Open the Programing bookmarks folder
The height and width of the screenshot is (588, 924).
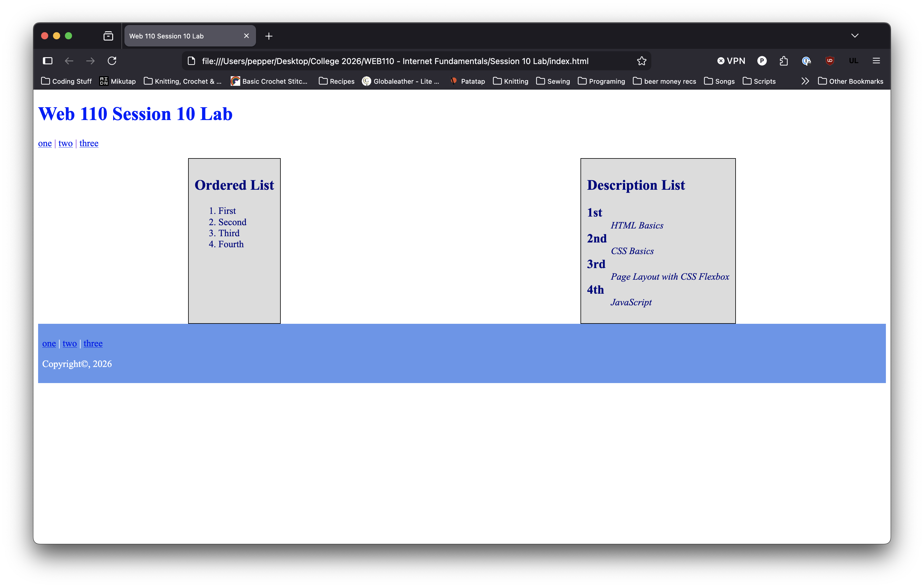point(601,81)
